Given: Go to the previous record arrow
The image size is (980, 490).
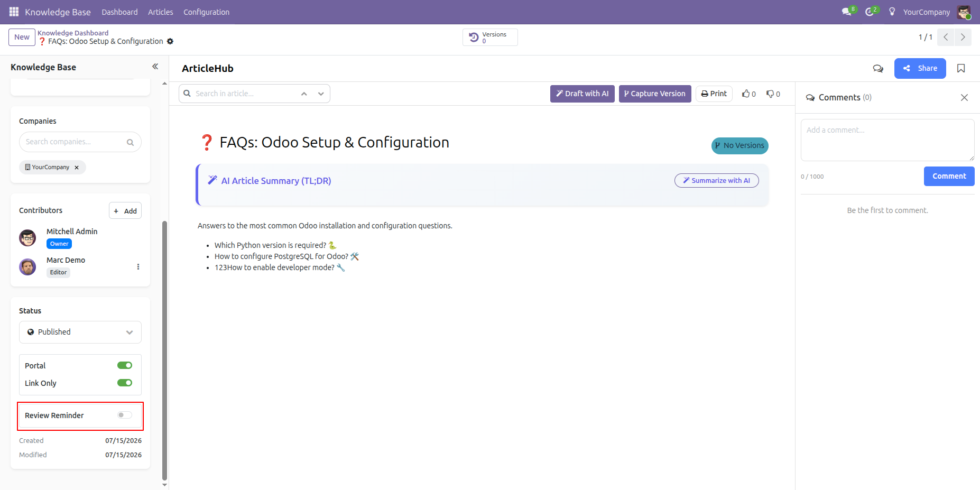Looking at the screenshot, I should pos(946,37).
